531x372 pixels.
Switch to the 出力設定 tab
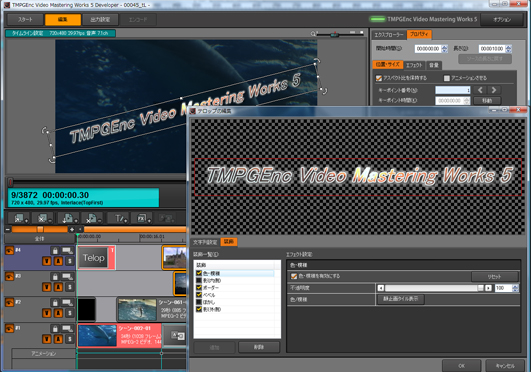tap(100, 20)
